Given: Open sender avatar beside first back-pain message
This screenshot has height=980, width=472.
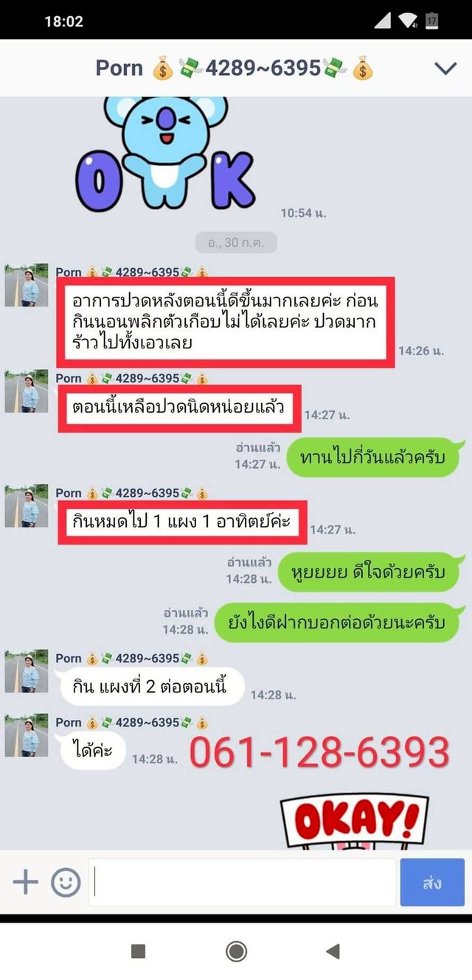Looking at the screenshot, I should [27, 285].
